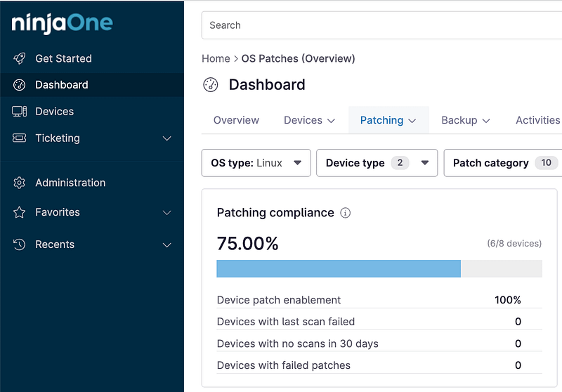Click the patching compliance progress bar
This screenshot has width=562, height=392.
click(x=379, y=269)
